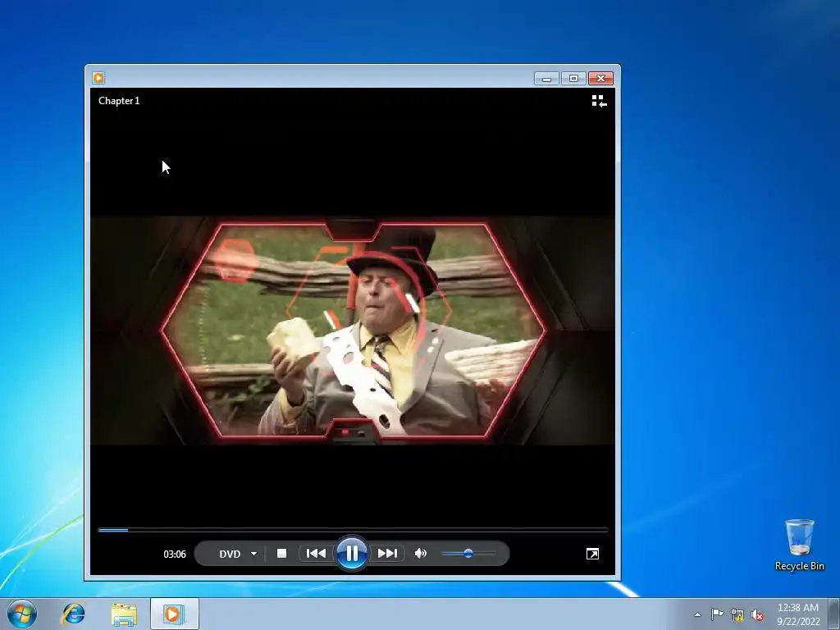Screen dimensions: 840x630
Task: Pause the DVD playback
Action: [351, 554]
